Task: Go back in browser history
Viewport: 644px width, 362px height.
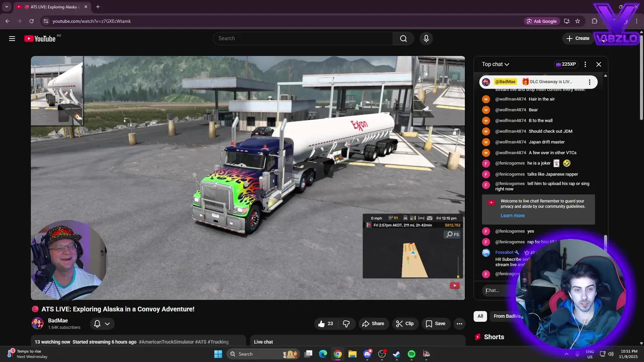Action: click(x=8, y=21)
